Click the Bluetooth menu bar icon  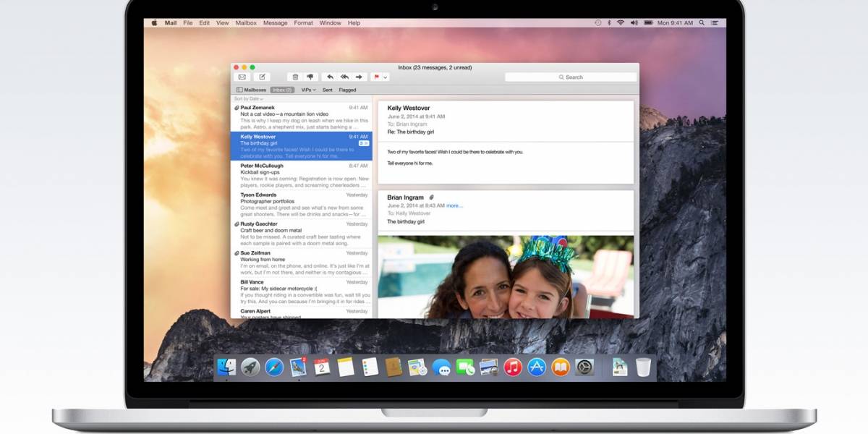tap(609, 22)
